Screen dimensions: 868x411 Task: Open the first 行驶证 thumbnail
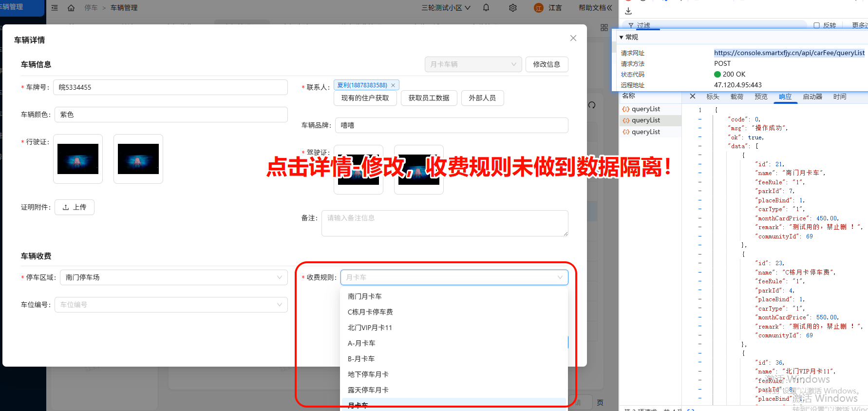78,159
